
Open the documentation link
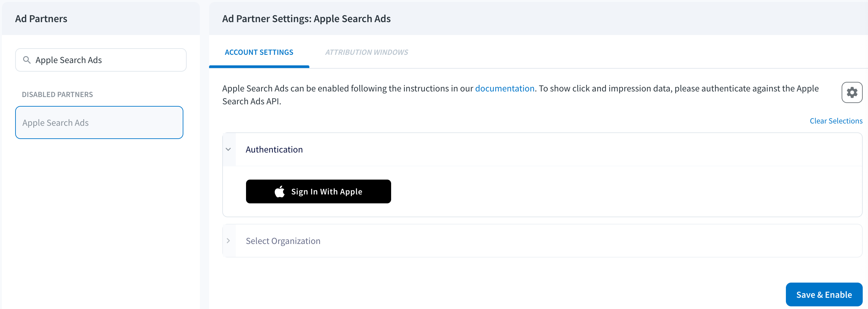point(505,88)
